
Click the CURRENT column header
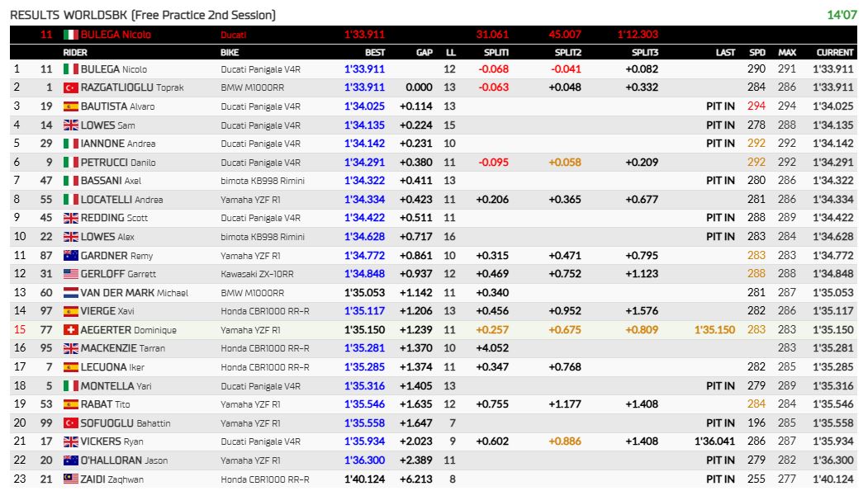tap(835, 53)
